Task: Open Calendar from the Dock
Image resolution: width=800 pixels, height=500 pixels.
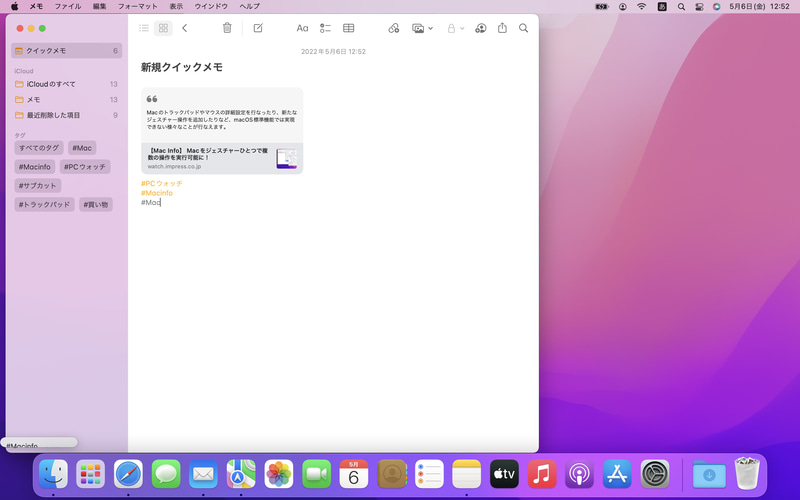Action: (354, 474)
